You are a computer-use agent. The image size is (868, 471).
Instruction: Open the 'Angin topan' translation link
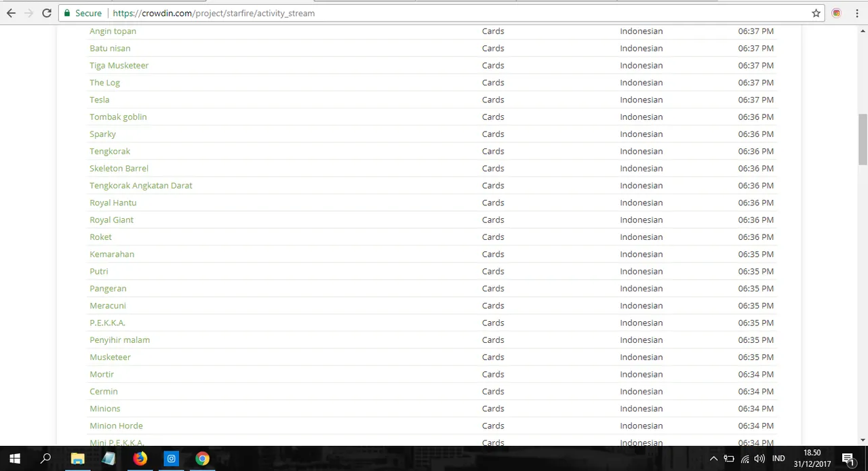pyautogui.click(x=113, y=31)
